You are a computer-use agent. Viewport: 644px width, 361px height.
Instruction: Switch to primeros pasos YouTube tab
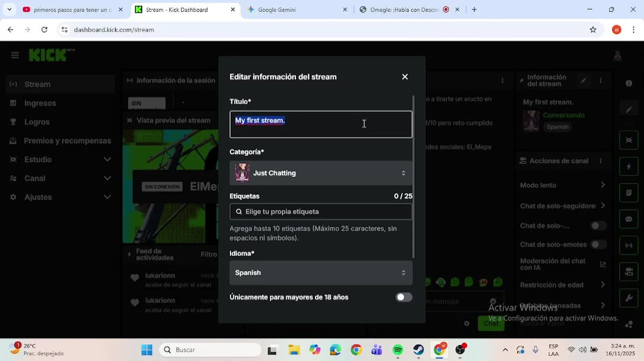click(73, 10)
